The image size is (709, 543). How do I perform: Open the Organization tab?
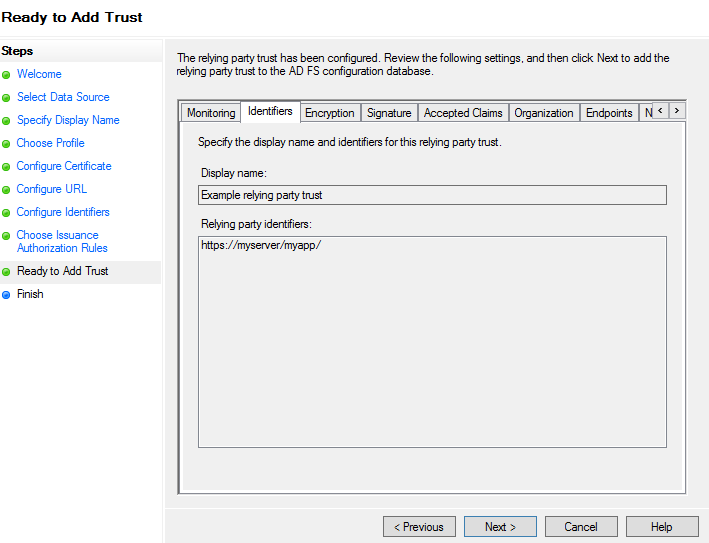[544, 113]
